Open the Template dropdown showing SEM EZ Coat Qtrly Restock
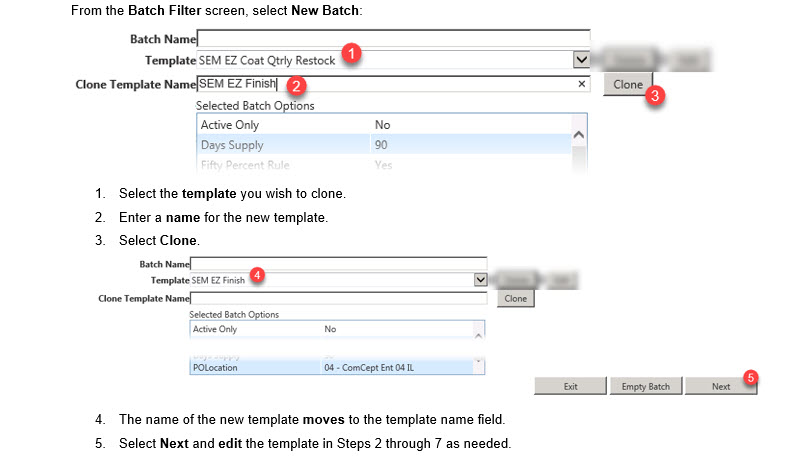799x465 pixels. [581, 60]
